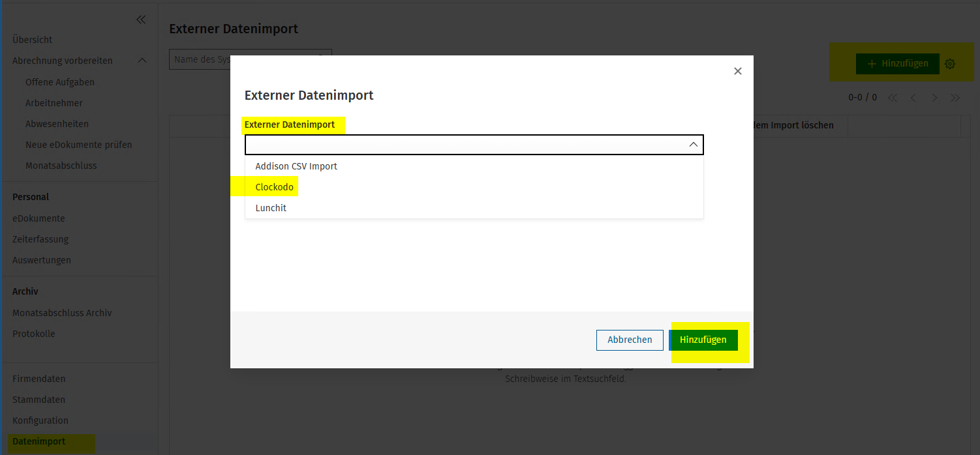The width and height of the screenshot is (980, 455).
Task: View Protokolle
Action: [34, 334]
